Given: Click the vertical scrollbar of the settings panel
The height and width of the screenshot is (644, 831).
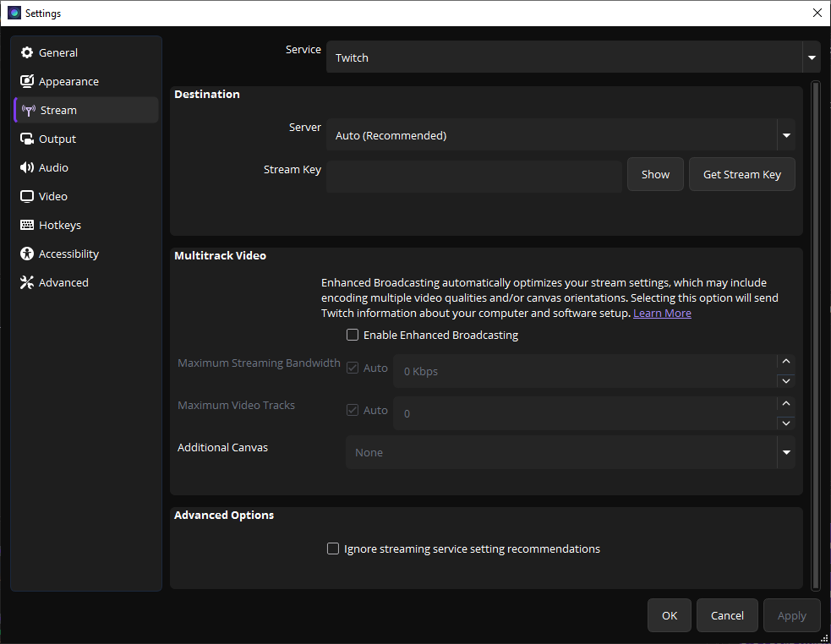Looking at the screenshot, I should [x=816, y=335].
